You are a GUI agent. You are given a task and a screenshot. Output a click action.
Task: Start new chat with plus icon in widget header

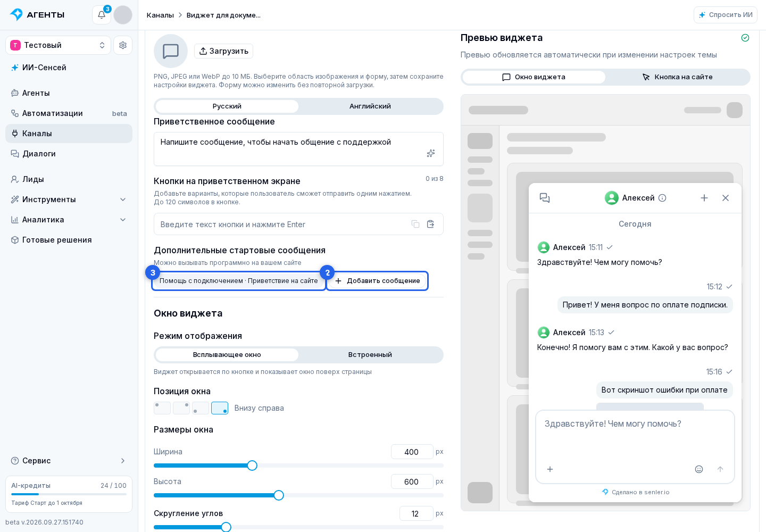pos(704,198)
